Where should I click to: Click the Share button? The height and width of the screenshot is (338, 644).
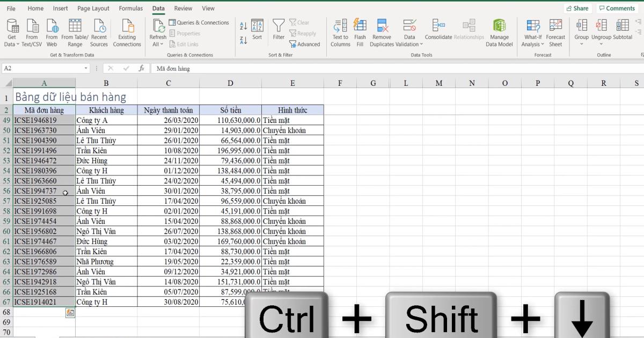tap(577, 8)
